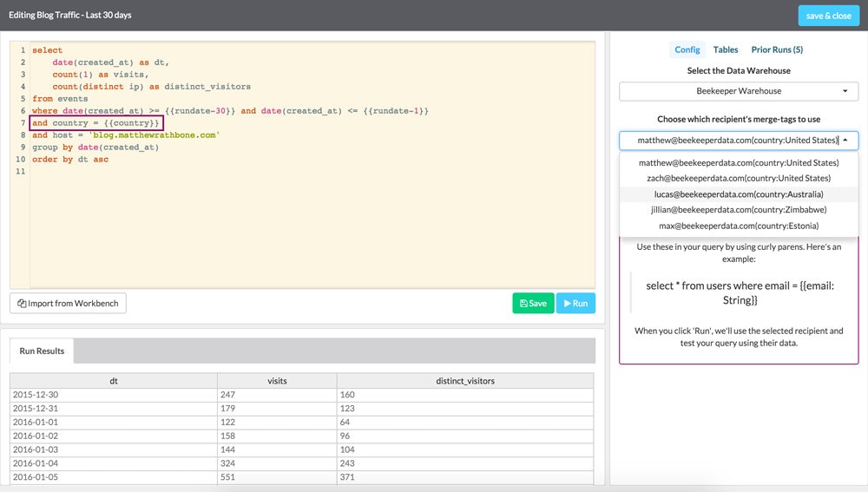Click Import from Workbench button
The image size is (868, 492).
pos(69,303)
